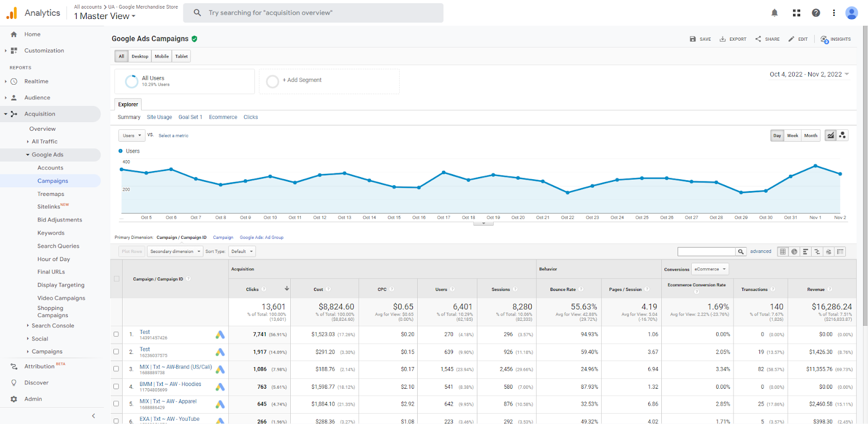This screenshot has height=424, width=868.
Task: Check the MIX AW - Apparel row checkbox
Action: 116,404
